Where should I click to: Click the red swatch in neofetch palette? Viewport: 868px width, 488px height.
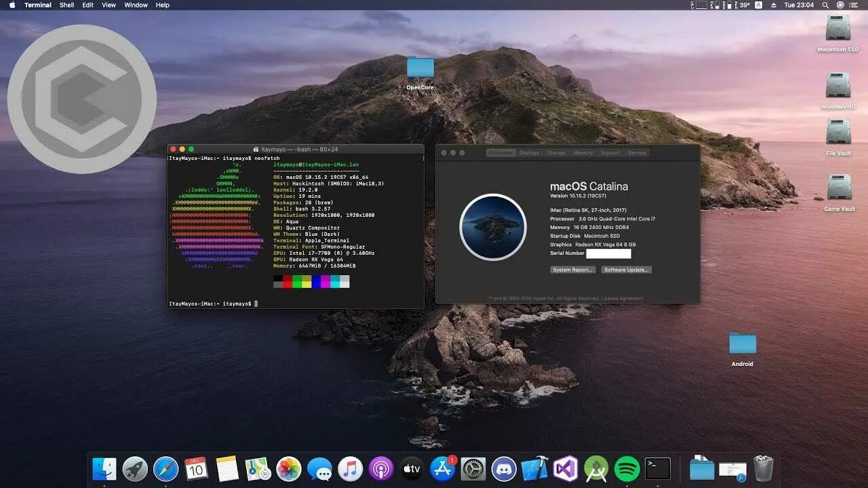288,282
